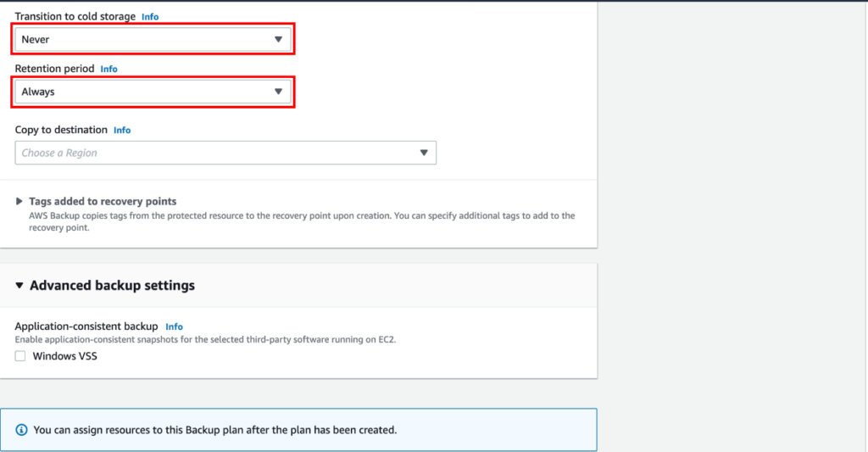Click the assign resources notice text
The image size is (868, 452).
click(215, 430)
